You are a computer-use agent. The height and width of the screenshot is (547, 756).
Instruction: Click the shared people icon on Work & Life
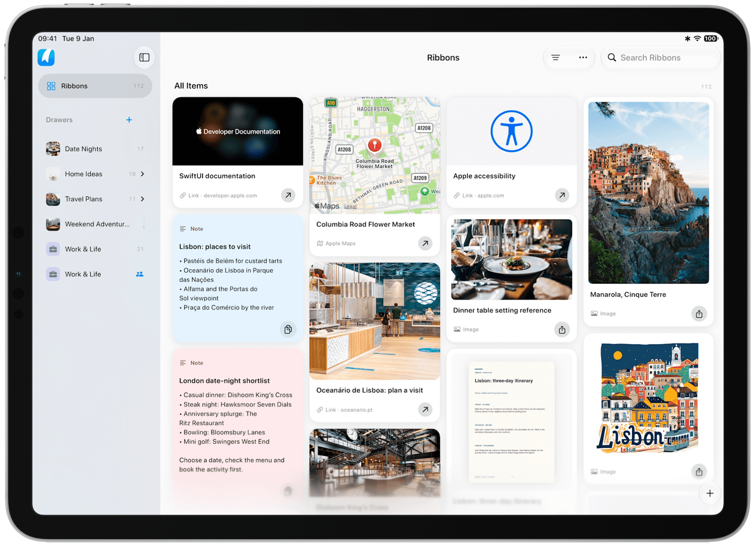(140, 274)
